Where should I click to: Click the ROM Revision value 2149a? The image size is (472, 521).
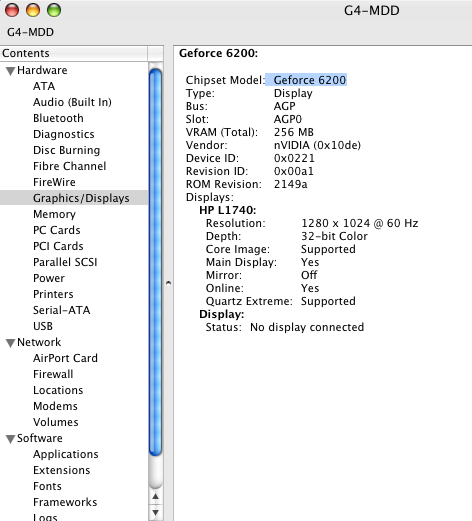(290, 184)
